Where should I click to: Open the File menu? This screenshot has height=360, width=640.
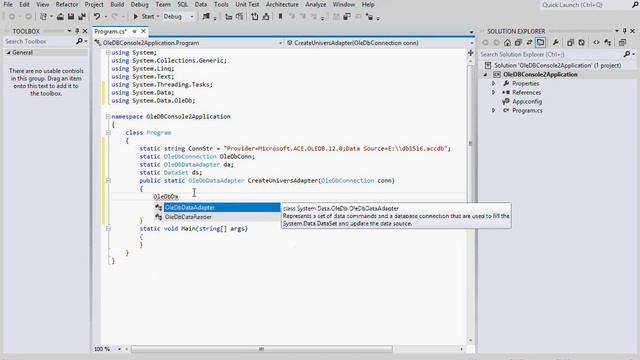(x=8, y=4)
